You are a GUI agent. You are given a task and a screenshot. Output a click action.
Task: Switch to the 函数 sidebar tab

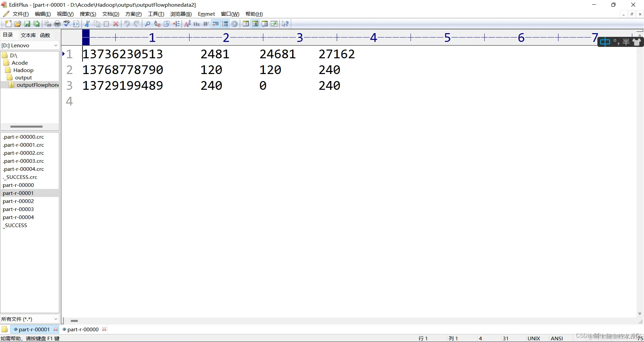click(45, 35)
